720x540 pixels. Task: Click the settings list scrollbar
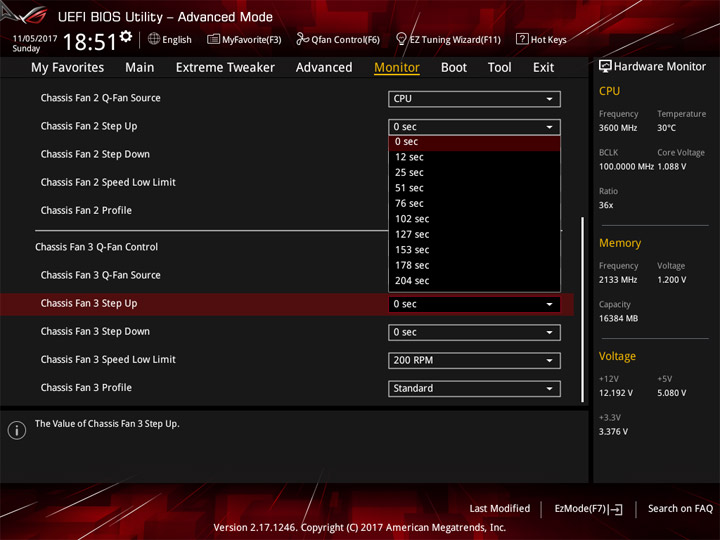(582, 310)
